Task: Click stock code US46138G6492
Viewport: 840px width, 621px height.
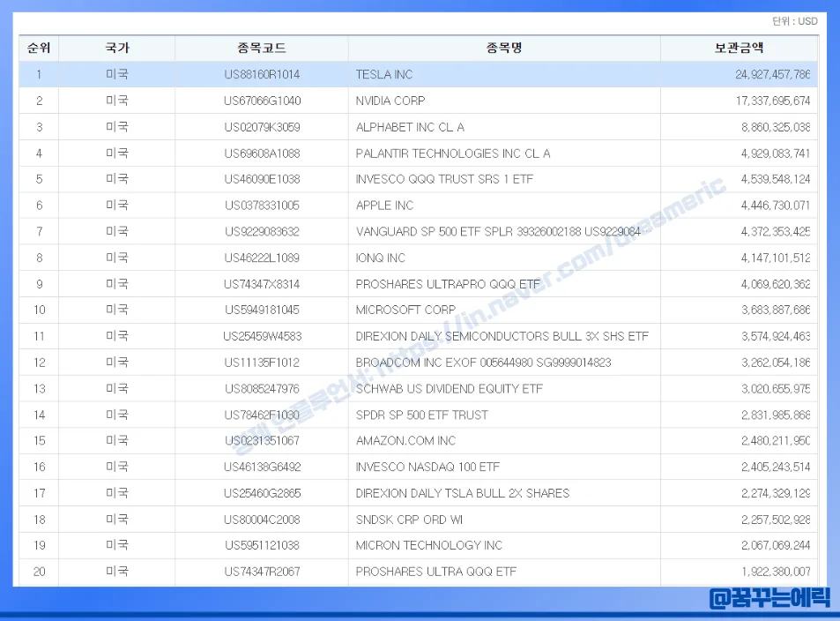Action: coord(262,468)
